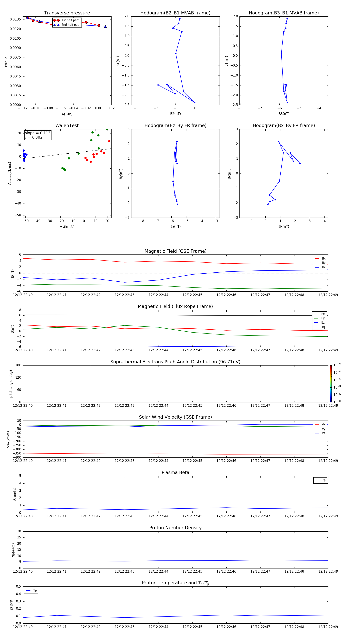This screenshot has width=351, height=644.
Task: Click the 'Bz(nT)' x-axis label
Action: coord(175,227)
